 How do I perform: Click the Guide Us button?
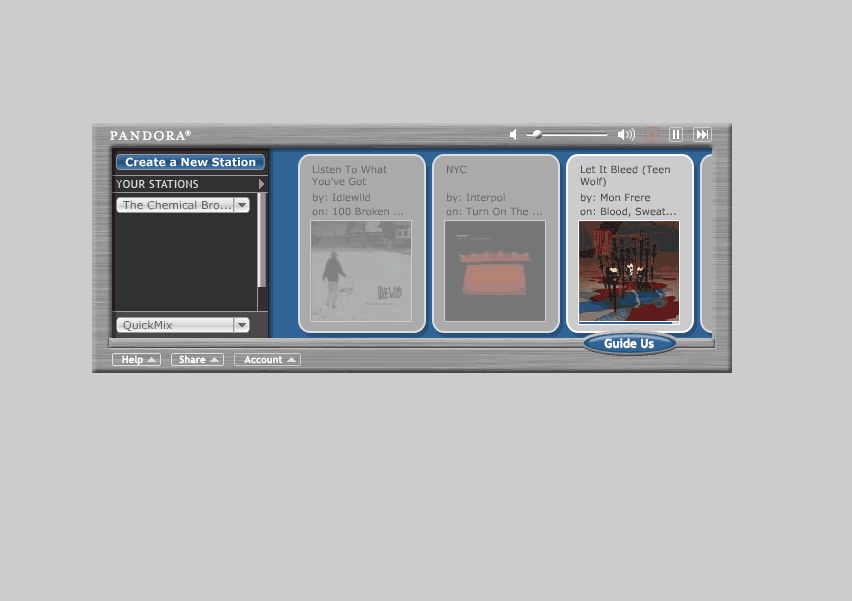click(x=629, y=343)
